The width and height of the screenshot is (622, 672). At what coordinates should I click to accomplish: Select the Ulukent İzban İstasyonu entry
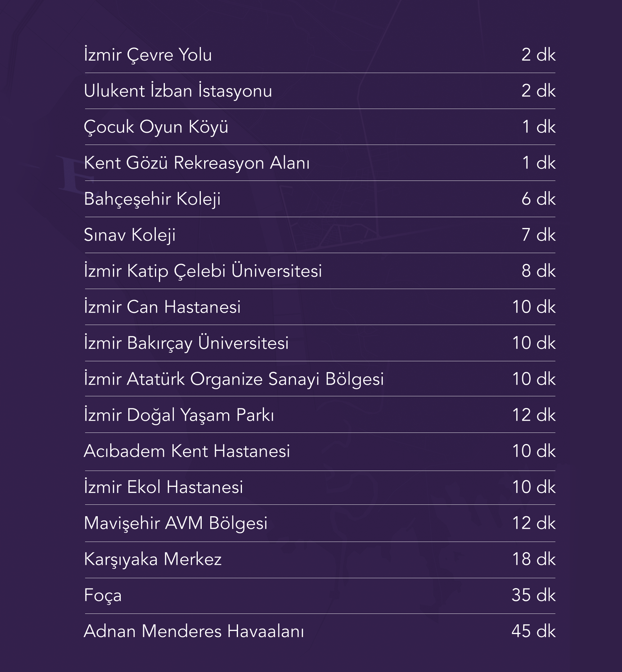point(178,91)
